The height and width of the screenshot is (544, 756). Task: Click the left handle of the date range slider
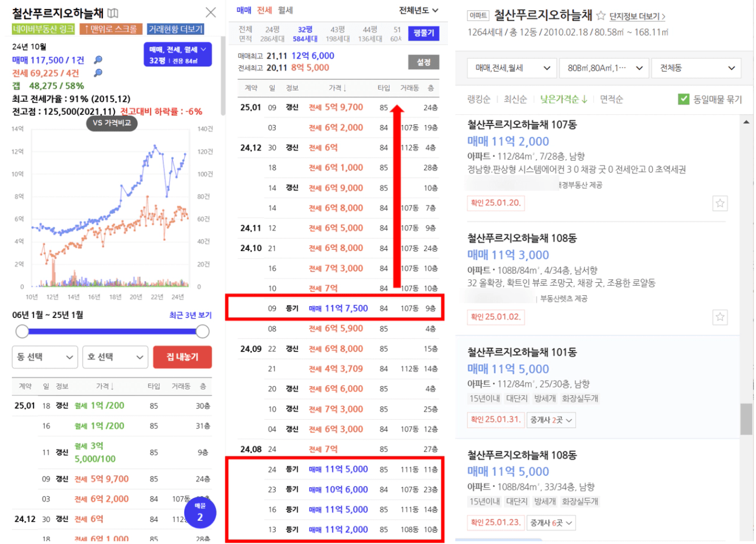(x=22, y=331)
